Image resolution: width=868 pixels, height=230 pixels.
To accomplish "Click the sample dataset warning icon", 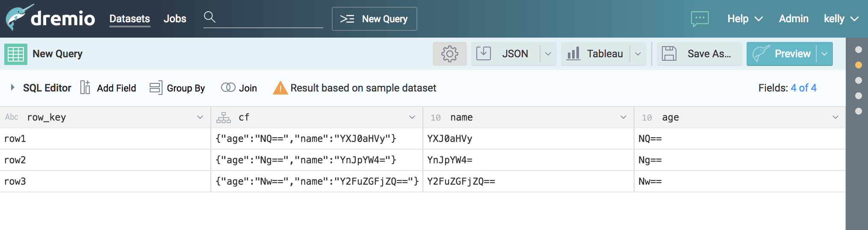I will coord(280,88).
